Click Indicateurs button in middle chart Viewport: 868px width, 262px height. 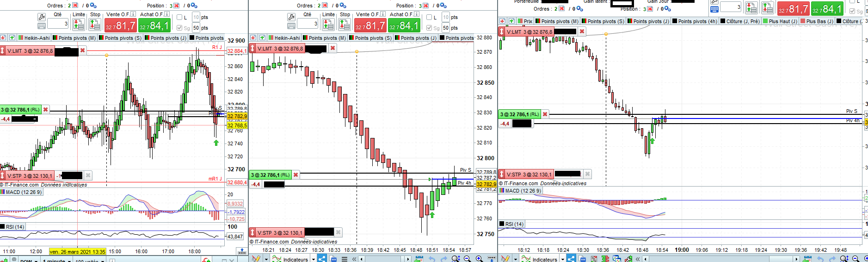pos(289,259)
